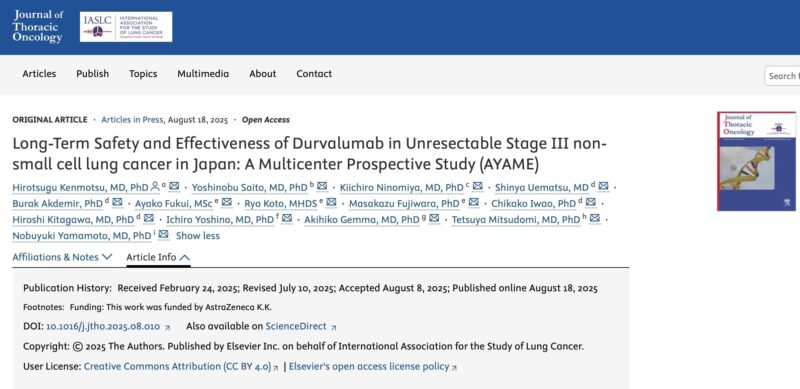Email Akihiko Gemma via the envelope icon
This screenshot has height=389, width=800.
[x=434, y=218]
